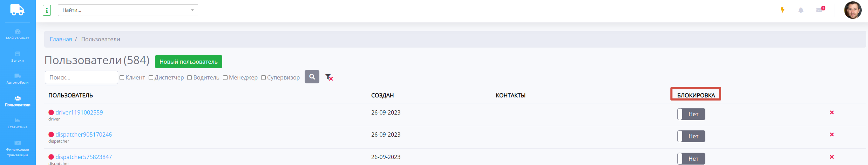Open the Главная breadcrumb link

click(61, 39)
